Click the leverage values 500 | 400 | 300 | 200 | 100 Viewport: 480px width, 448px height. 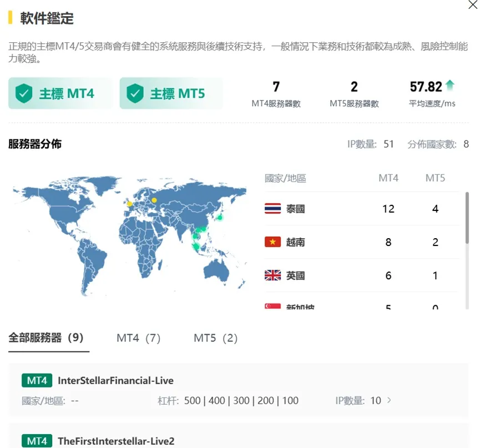pyautogui.click(x=241, y=401)
